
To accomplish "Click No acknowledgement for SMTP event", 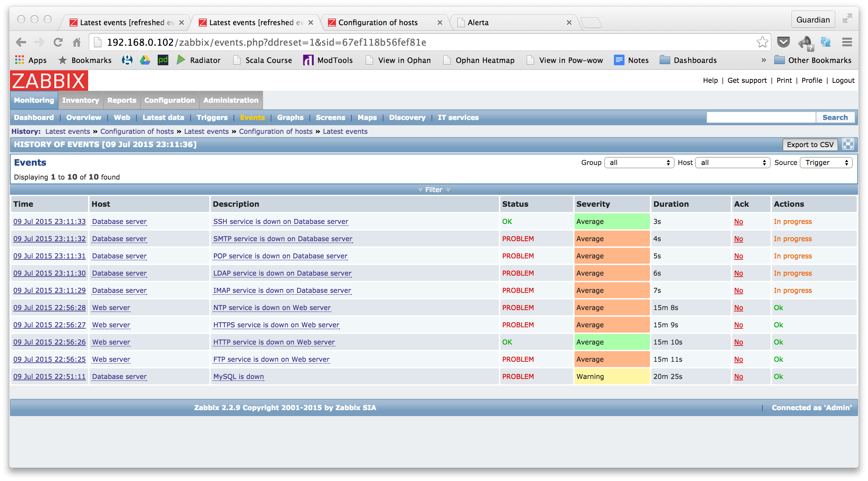I will point(738,238).
